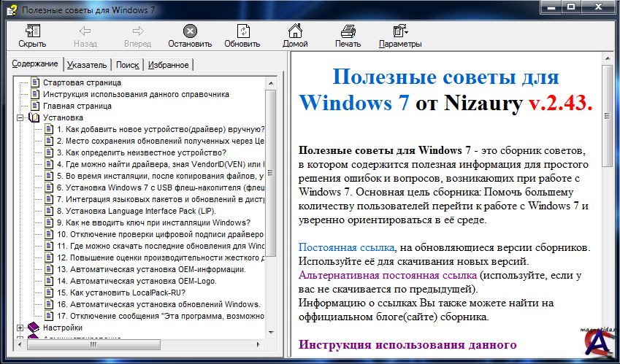Select the Избранное tab
The height and width of the screenshot is (364, 620).
tap(168, 65)
